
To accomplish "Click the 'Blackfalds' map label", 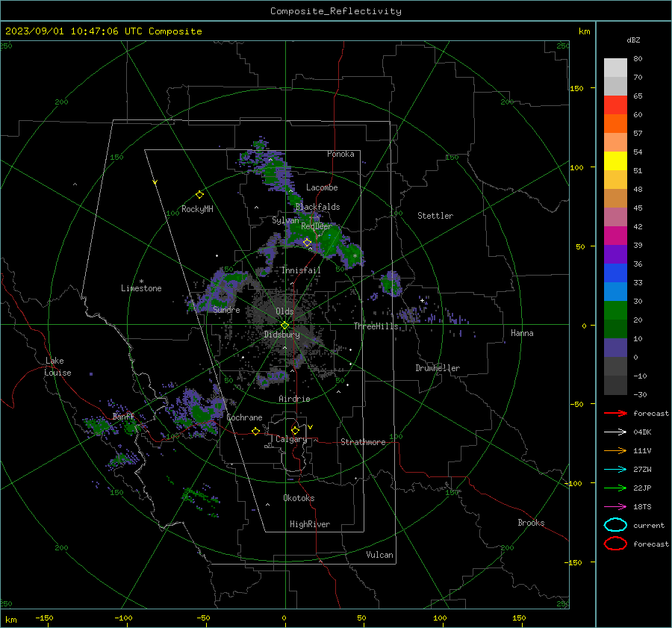I will point(317,207).
